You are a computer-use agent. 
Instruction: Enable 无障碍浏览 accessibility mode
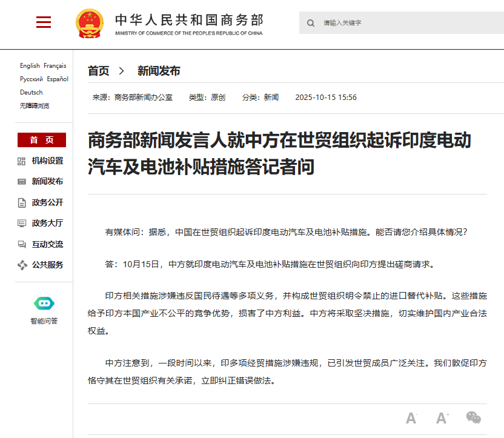click(x=35, y=105)
